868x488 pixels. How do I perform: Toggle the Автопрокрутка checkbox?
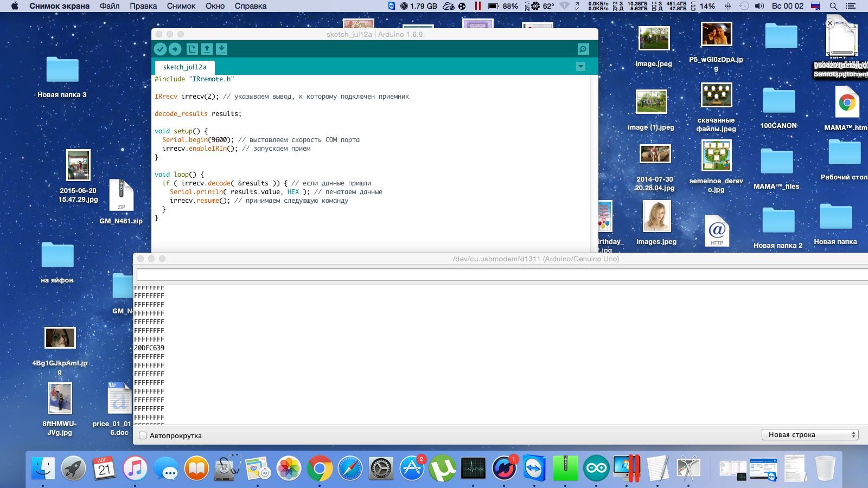(x=143, y=435)
